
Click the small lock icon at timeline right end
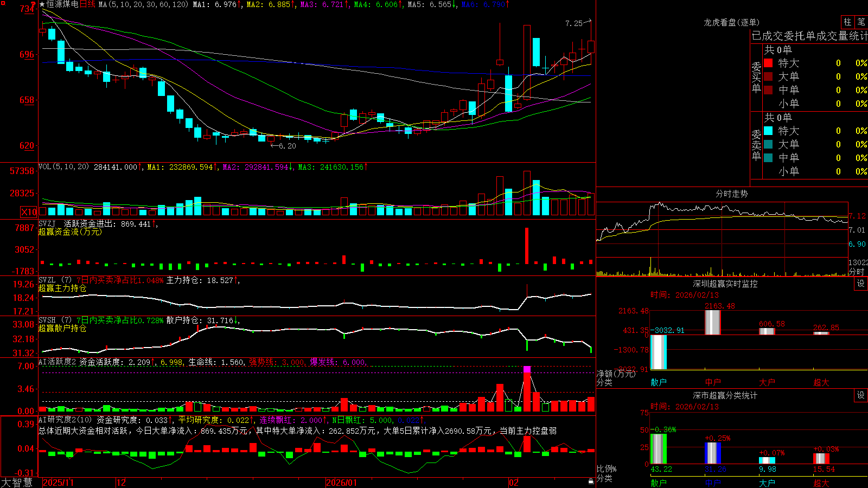coord(591,481)
